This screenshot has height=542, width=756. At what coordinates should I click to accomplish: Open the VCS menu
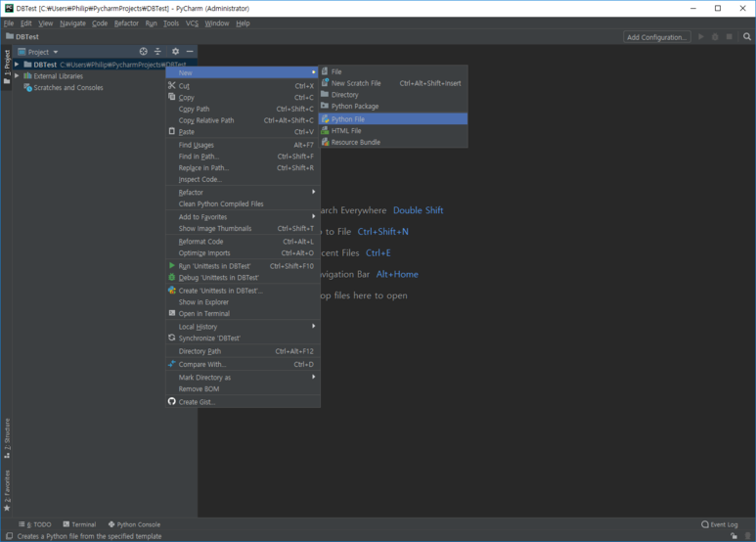coord(192,23)
